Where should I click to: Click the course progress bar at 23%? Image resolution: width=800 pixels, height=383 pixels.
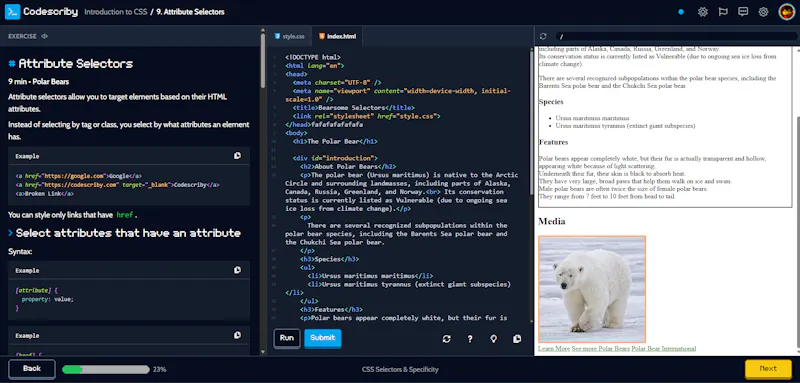106,369
